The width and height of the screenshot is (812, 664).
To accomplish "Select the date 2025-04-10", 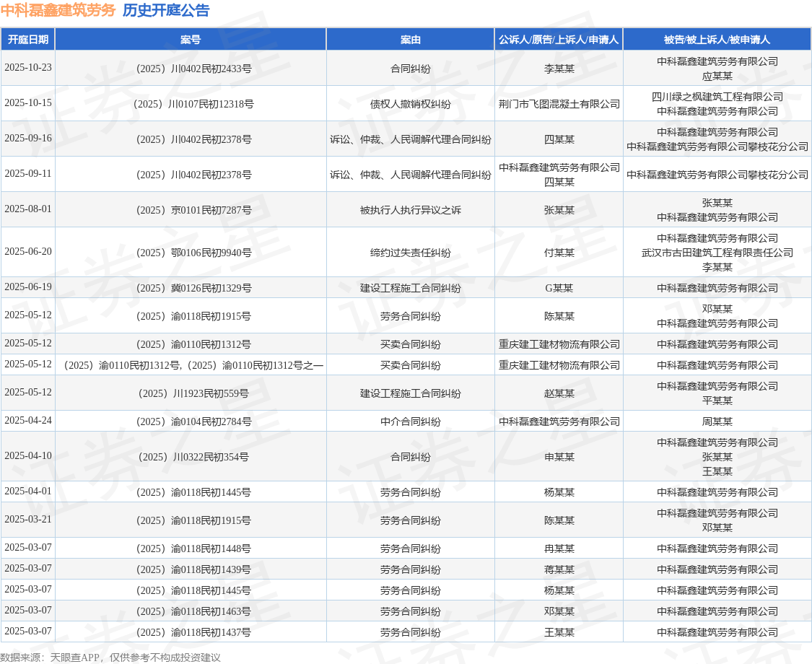I will coord(28,455).
